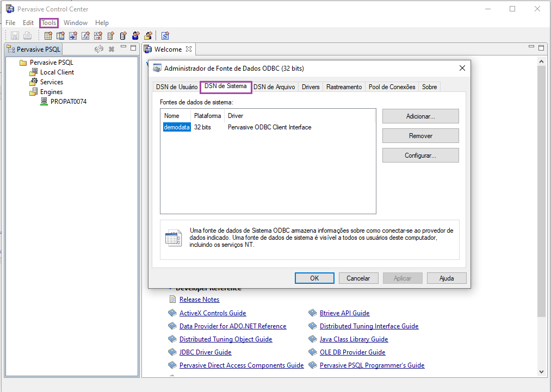Click the Save toolbar icon

tap(15, 35)
